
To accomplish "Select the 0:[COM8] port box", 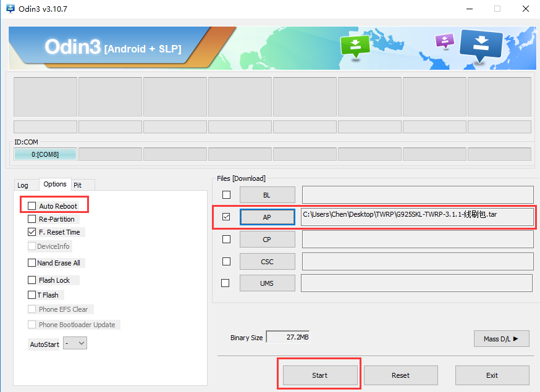I will coord(45,154).
